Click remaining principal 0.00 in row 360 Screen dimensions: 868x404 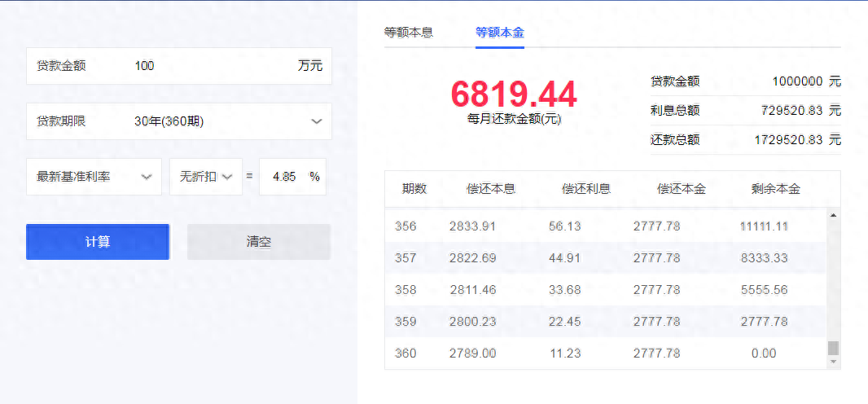click(764, 353)
